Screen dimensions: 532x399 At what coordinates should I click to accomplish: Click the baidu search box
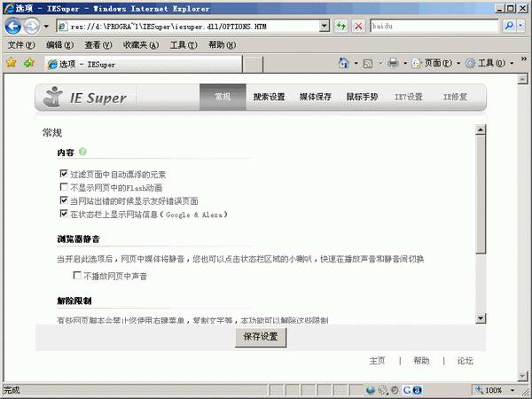coord(434,26)
